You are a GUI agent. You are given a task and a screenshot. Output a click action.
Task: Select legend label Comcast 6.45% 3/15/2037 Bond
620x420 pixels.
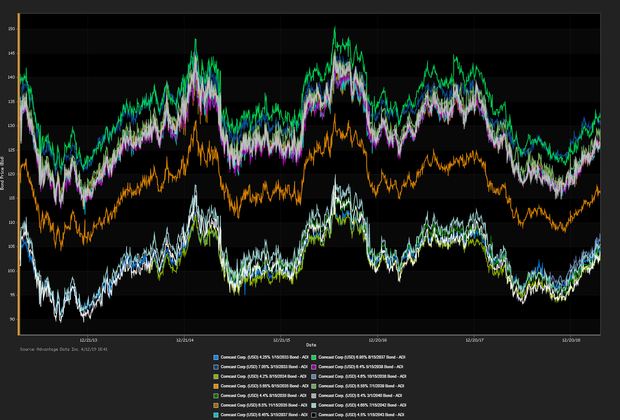pyautogui.click(x=264, y=415)
